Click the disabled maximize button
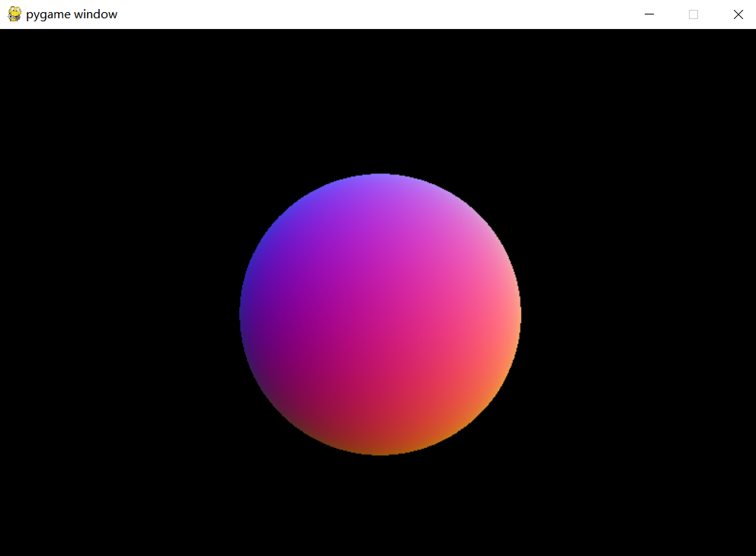The width and height of the screenshot is (756, 556). (694, 14)
